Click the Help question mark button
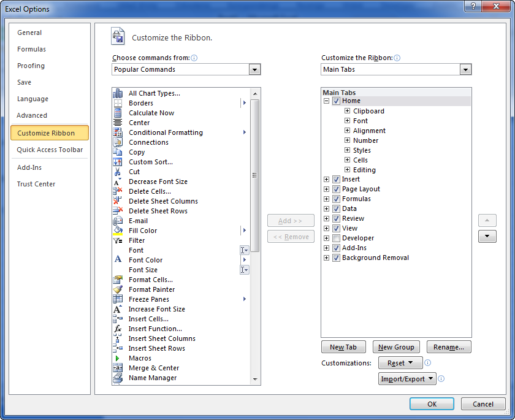Screen dimensions: 515x420 473,6
